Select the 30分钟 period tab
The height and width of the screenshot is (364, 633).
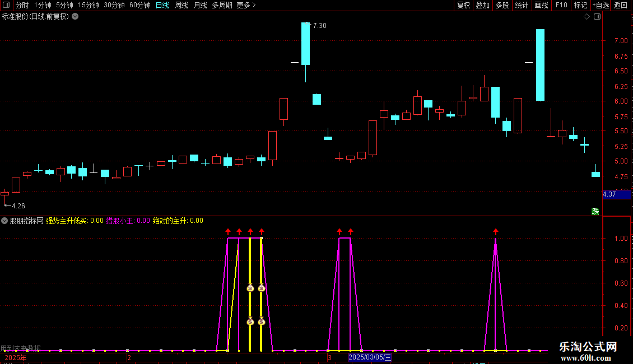[114, 5]
